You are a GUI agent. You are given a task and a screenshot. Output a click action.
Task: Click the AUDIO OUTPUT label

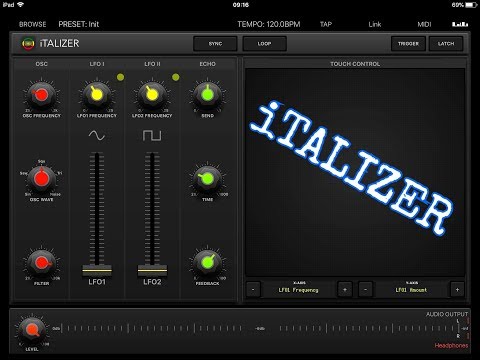click(x=447, y=314)
